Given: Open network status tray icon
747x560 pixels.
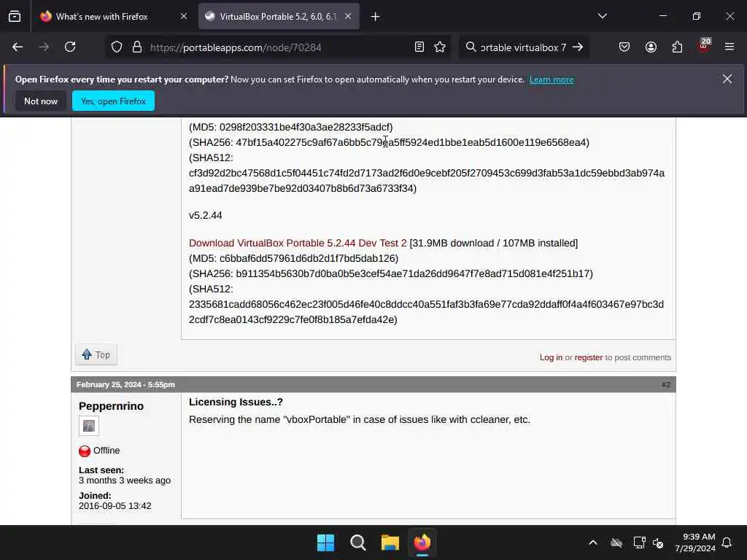Looking at the screenshot, I should click(x=639, y=542).
